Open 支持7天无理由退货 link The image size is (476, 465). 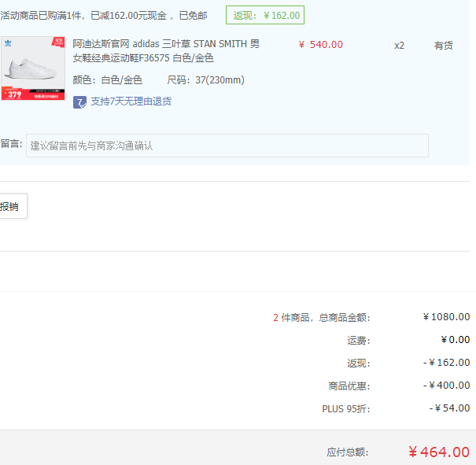point(131,101)
